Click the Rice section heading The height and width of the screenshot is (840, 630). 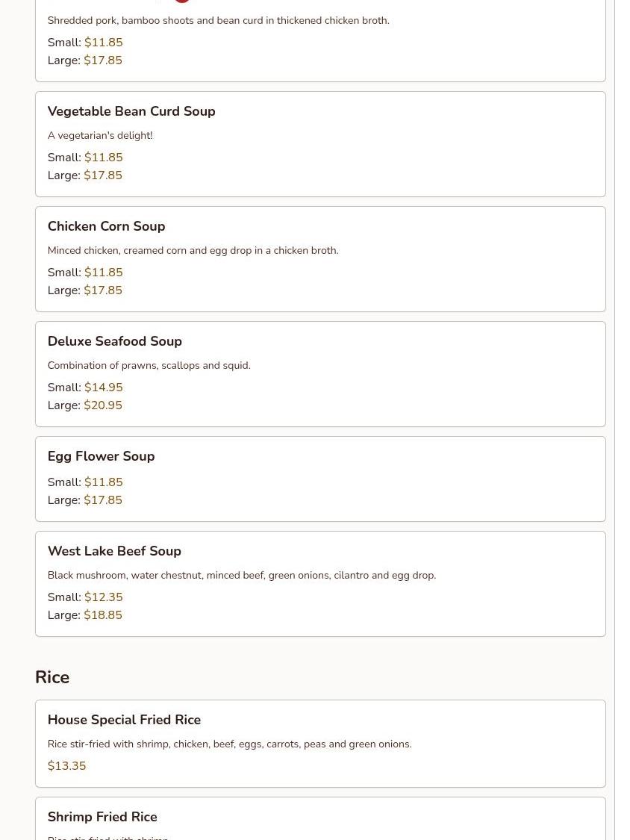pyautogui.click(x=52, y=677)
